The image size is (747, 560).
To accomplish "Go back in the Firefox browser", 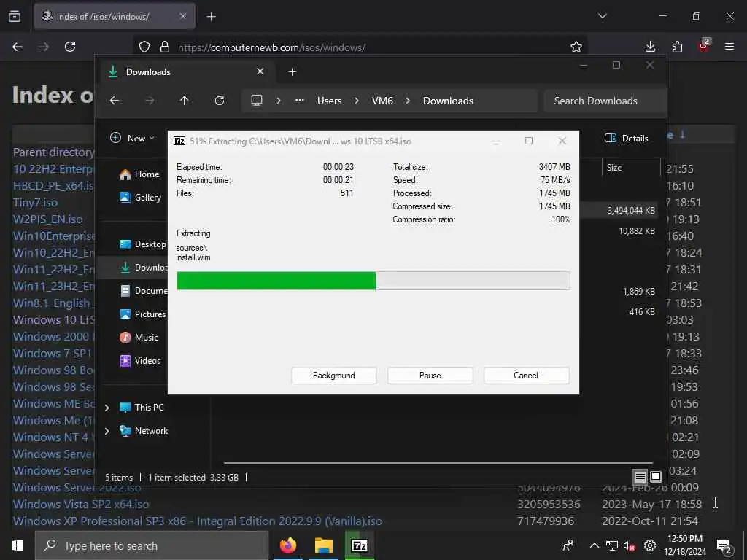I will 18,47.
